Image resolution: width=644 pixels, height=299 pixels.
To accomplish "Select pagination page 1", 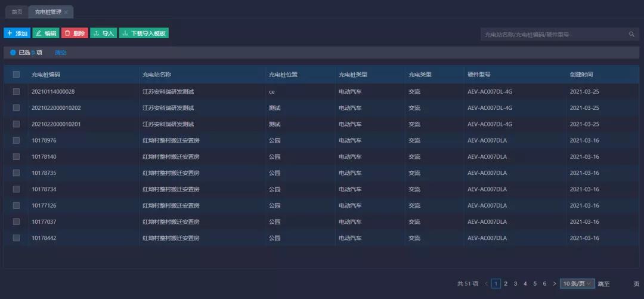I will 496,283.
